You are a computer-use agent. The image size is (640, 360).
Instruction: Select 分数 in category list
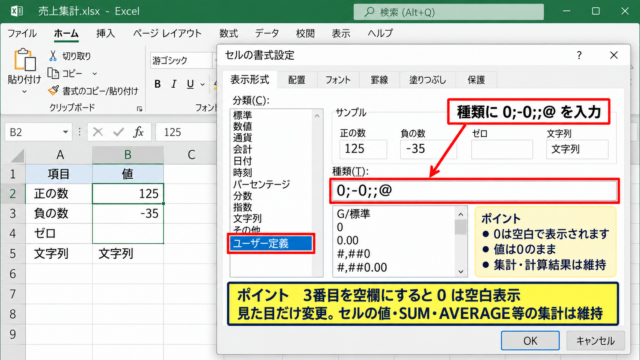pos(242,196)
